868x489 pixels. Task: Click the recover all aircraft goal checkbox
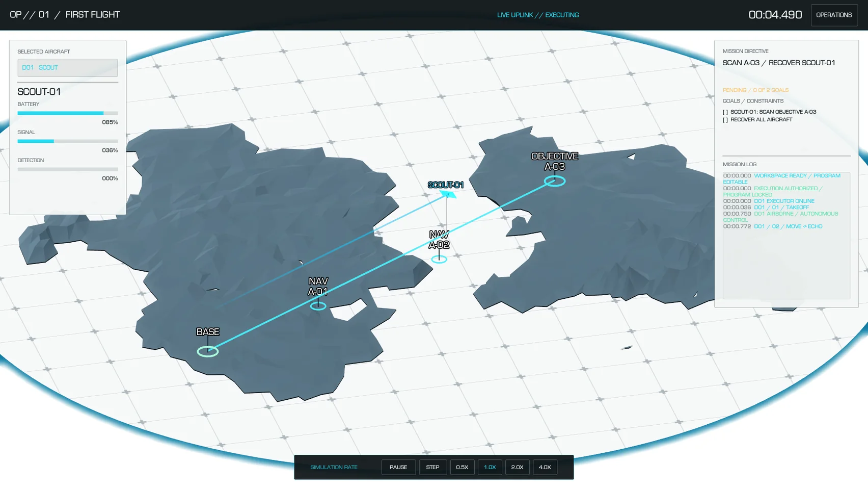[725, 120]
